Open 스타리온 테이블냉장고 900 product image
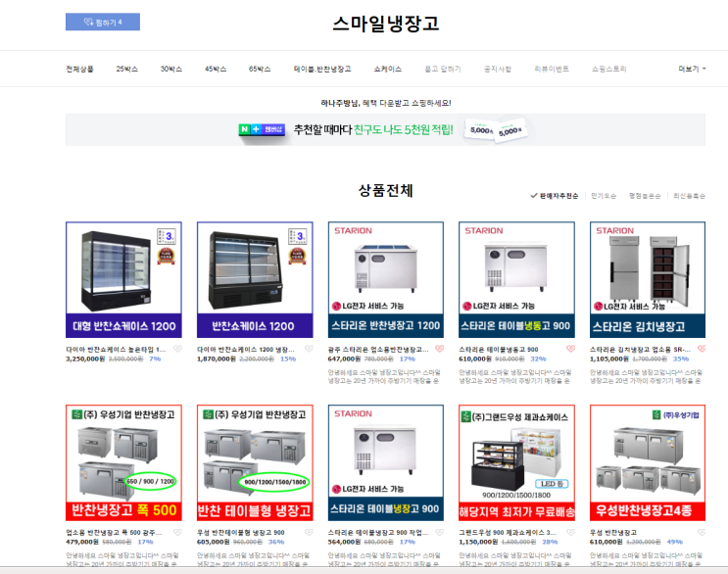 tap(386, 462)
